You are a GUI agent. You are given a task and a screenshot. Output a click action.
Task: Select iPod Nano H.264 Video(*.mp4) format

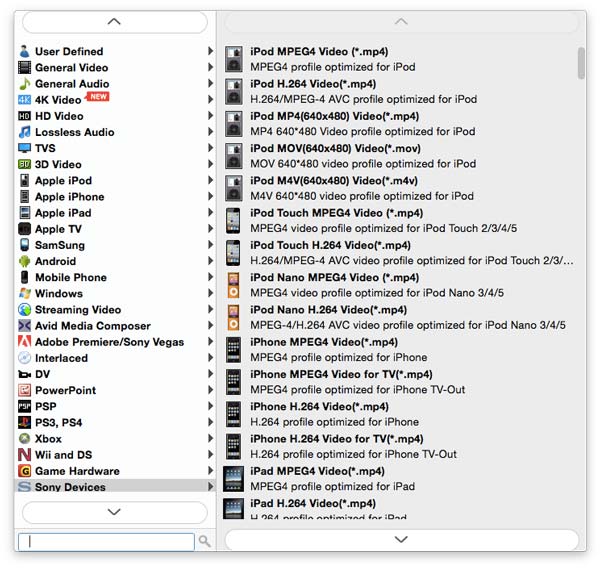coord(400,317)
